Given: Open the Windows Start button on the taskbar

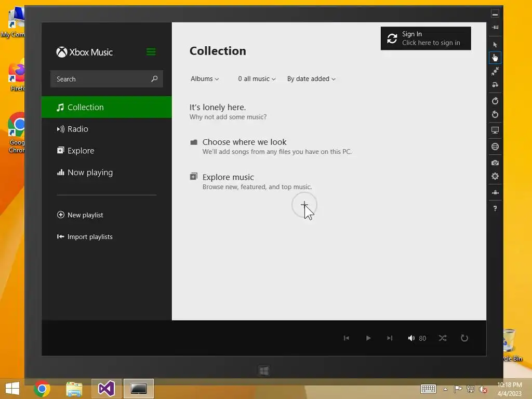Looking at the screenshot, I should point(12,389).
